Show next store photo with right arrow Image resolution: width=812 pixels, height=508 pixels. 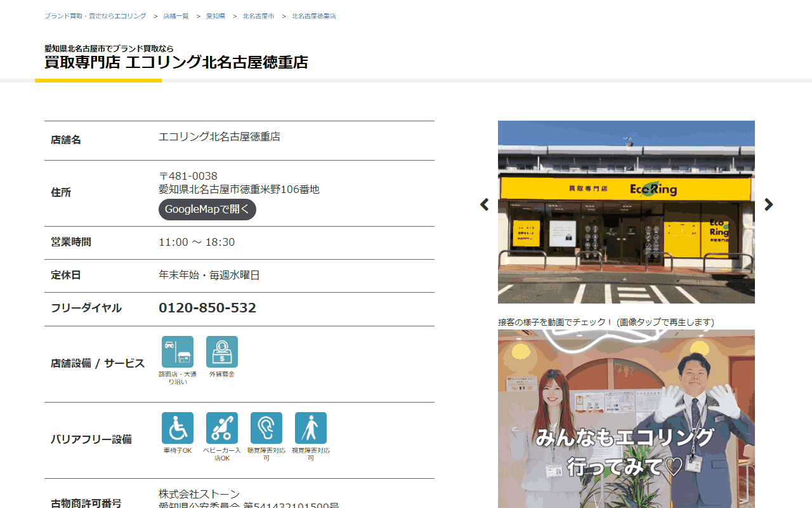click(769, 204)
